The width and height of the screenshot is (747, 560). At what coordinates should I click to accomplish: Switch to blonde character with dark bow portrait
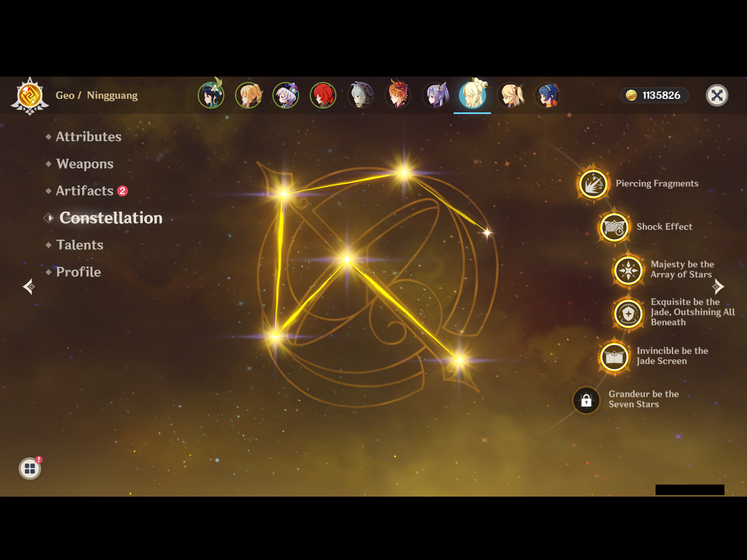point(511,94)
